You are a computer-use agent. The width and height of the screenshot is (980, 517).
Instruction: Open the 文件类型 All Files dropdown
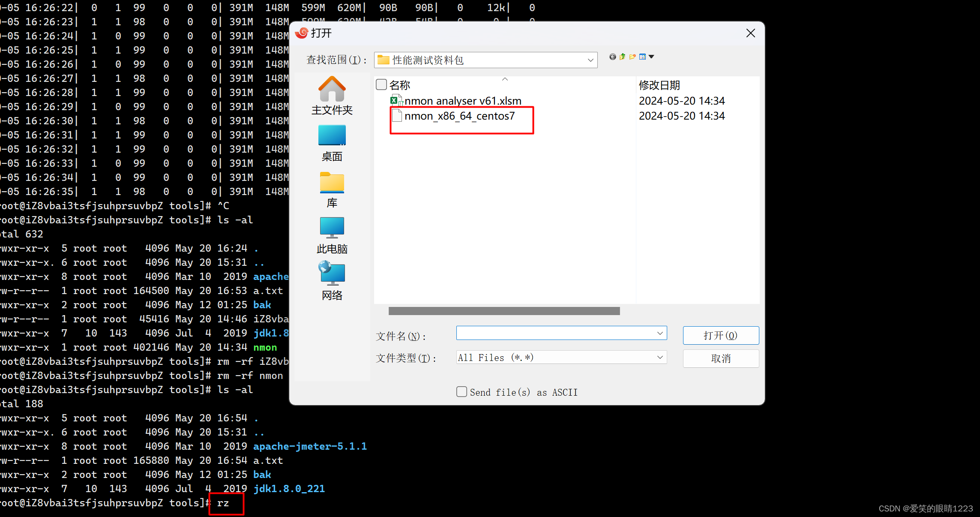tap(659, 357)
